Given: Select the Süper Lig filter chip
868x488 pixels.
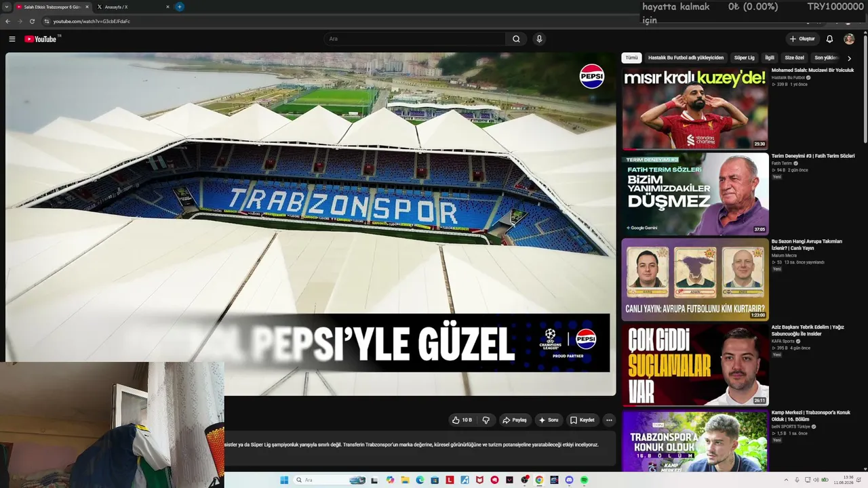Looking at the screenshot, I should point(745,58).
